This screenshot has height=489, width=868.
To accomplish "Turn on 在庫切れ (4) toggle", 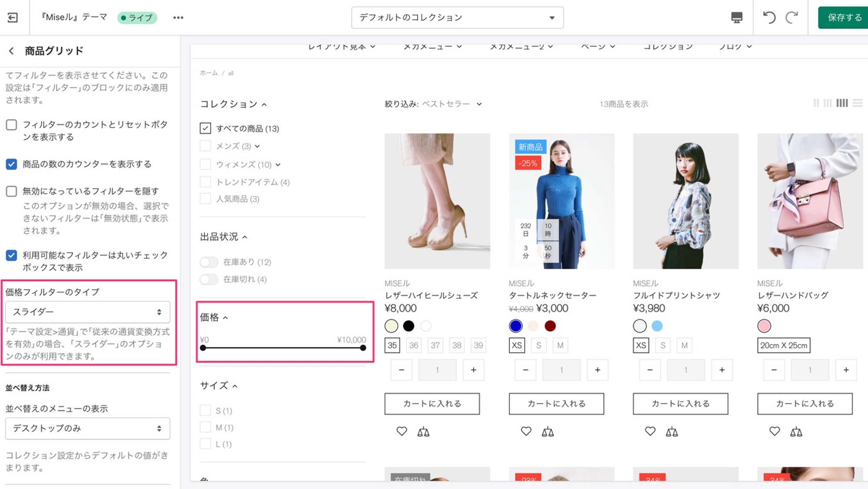I will (209, 279).
